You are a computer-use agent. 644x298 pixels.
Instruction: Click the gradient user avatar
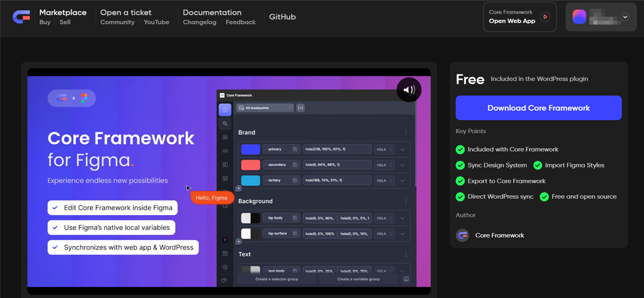pos(579,17)
